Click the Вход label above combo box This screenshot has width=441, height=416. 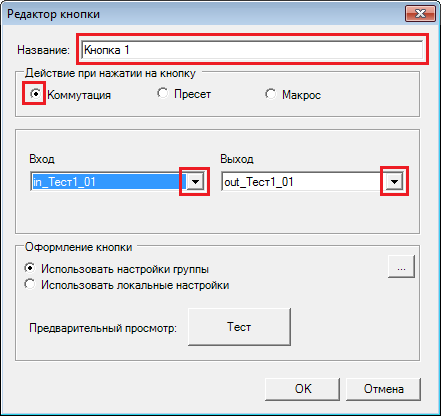click(42, 159)
